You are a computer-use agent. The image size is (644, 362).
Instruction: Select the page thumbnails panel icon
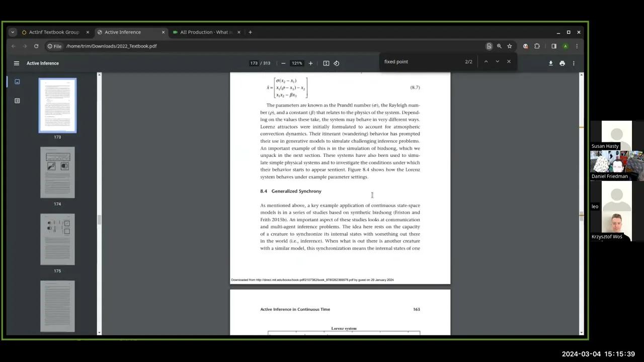click(x=17, y=81)
